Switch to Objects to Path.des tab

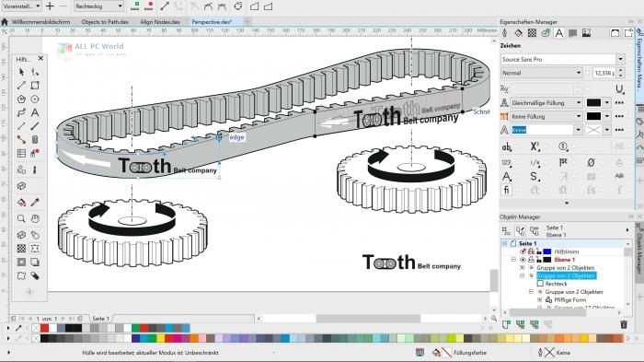click(105, 22)
